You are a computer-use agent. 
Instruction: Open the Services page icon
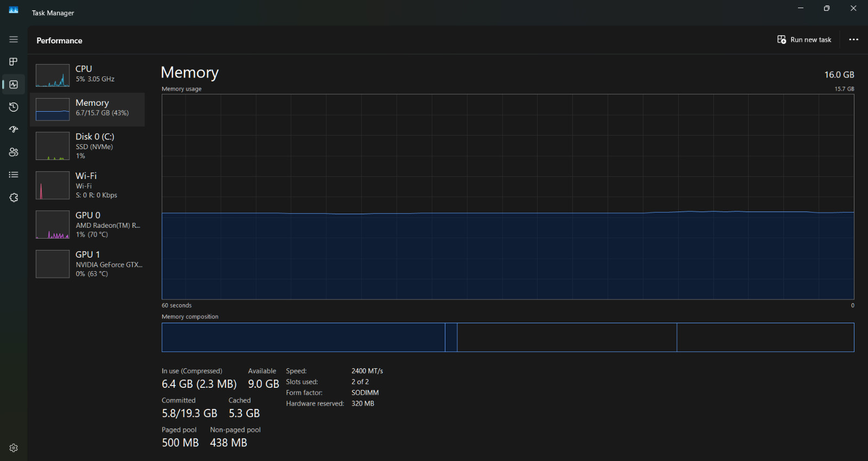(14, 197)
